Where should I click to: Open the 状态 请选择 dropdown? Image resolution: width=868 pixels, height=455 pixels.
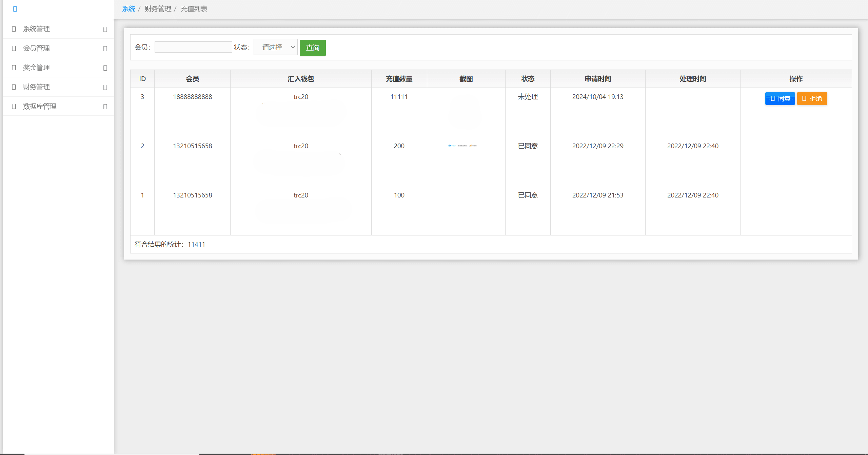275,47
